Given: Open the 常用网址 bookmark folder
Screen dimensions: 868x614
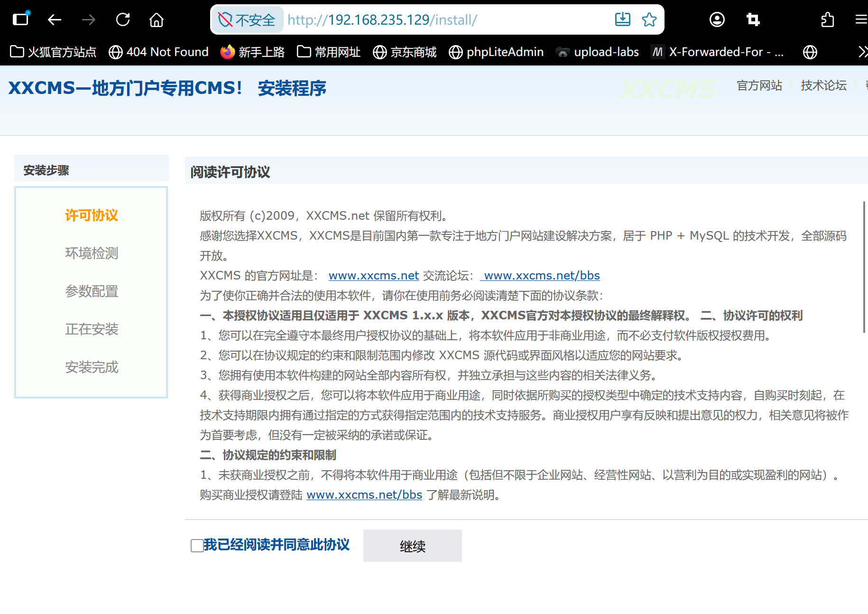Looking at the screenshot, I should tap(329, 52).
